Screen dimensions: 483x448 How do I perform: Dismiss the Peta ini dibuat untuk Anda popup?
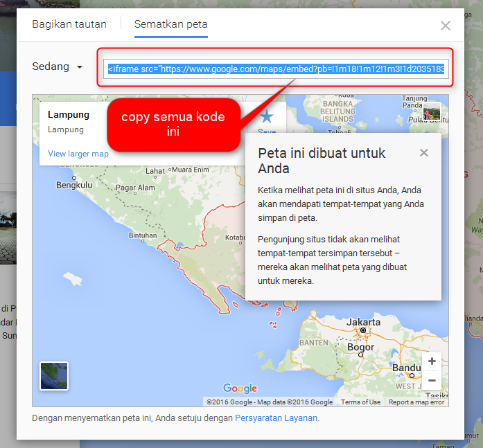point(424,152)
